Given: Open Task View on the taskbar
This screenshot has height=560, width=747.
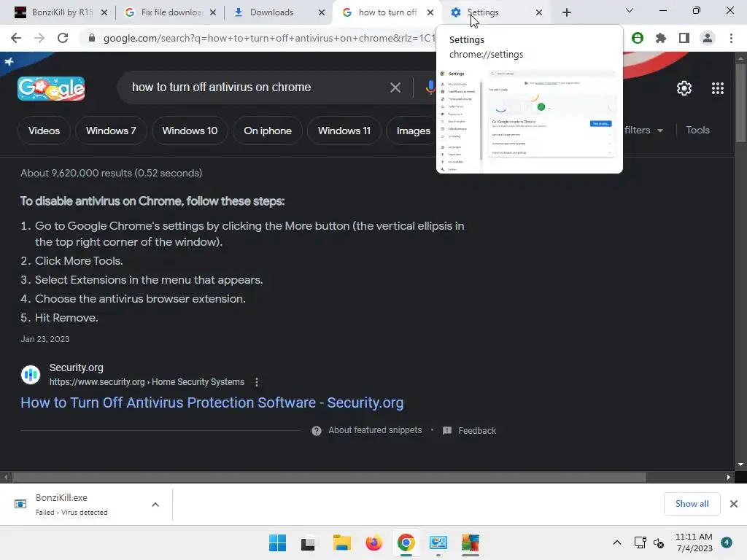Looking at the screenshot, I should pos(309,542).
